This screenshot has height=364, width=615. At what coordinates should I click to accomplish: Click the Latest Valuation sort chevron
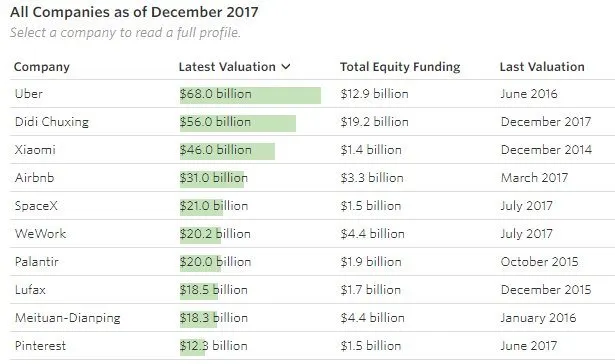coord(286,67)
